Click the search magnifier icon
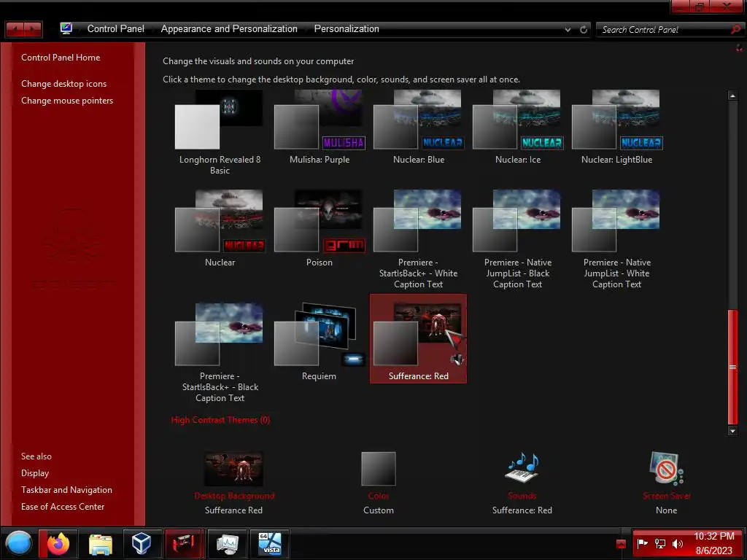Viewport: 747px width, 560px height. pos(735,29)
